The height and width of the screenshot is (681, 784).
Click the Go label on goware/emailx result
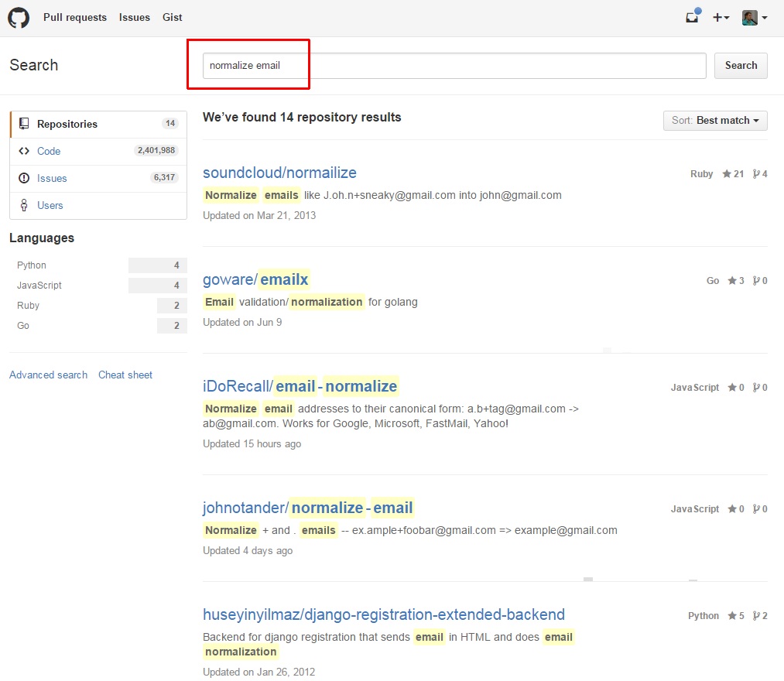(x=713, y=280)
